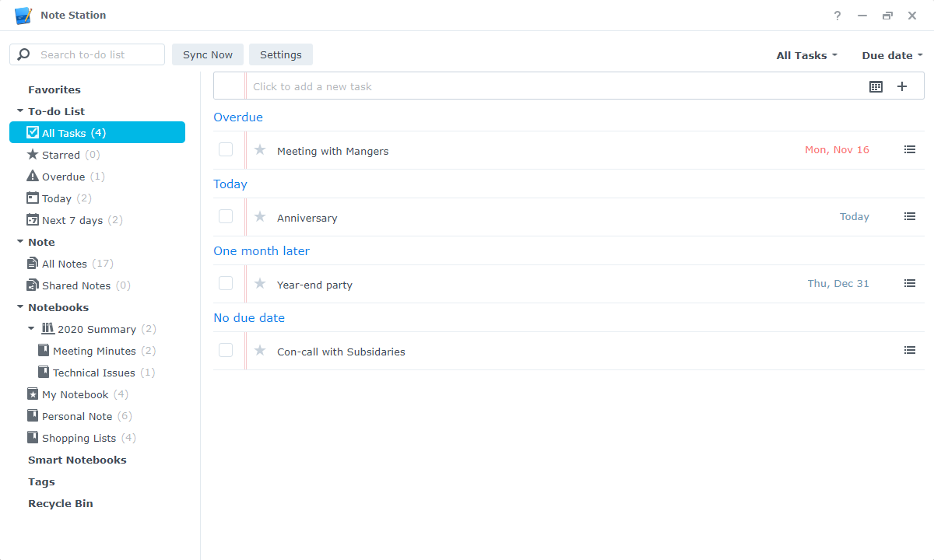This screenshot has width=934, height=560.
Task: Click the Search to-do list field
Action: 93,54
